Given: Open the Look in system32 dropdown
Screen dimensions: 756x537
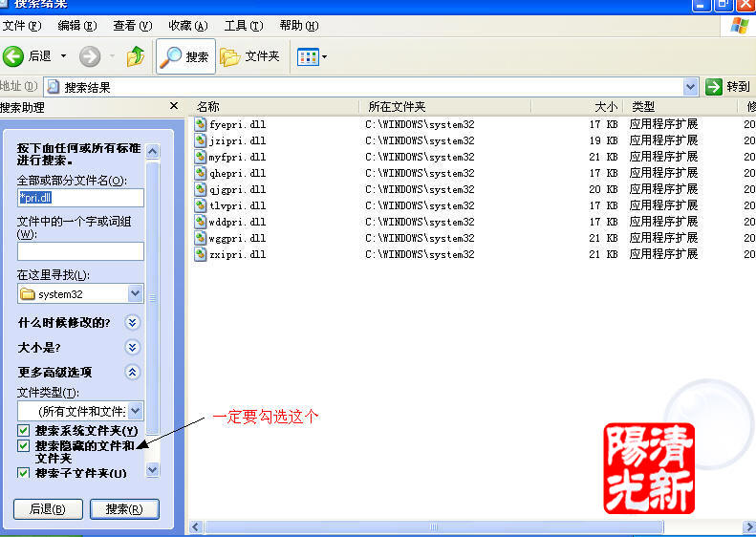Looking at the screenshot, I should click(x=136, y=293).
